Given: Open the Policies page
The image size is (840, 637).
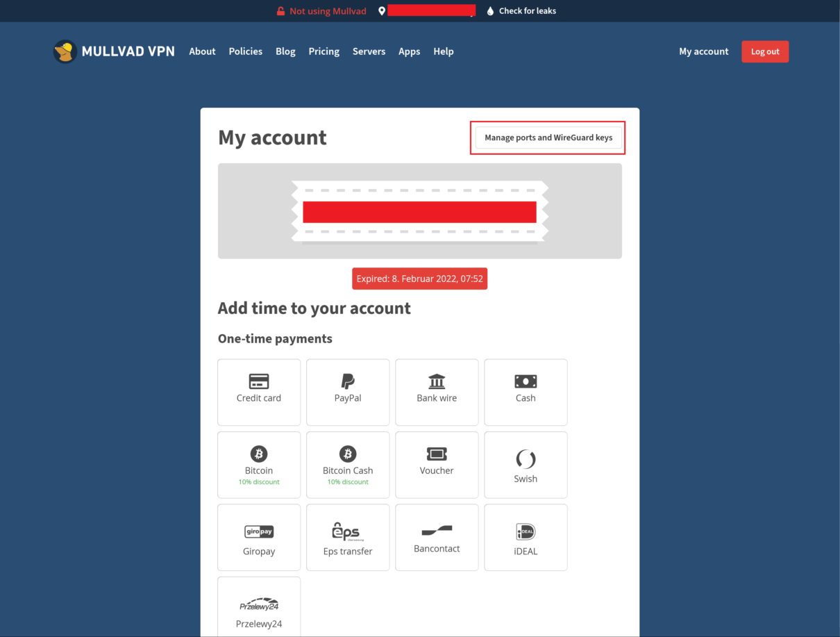Looking at the screenshot, I should click(x=246, y=51).
